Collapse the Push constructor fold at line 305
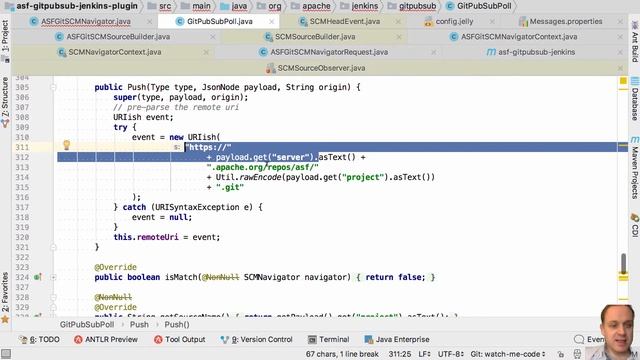This screenshot has height=360, width=640. point(53,87)
